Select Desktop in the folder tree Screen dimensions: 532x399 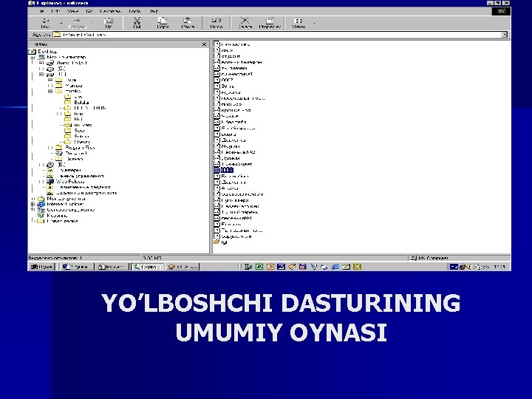point(47,52)
